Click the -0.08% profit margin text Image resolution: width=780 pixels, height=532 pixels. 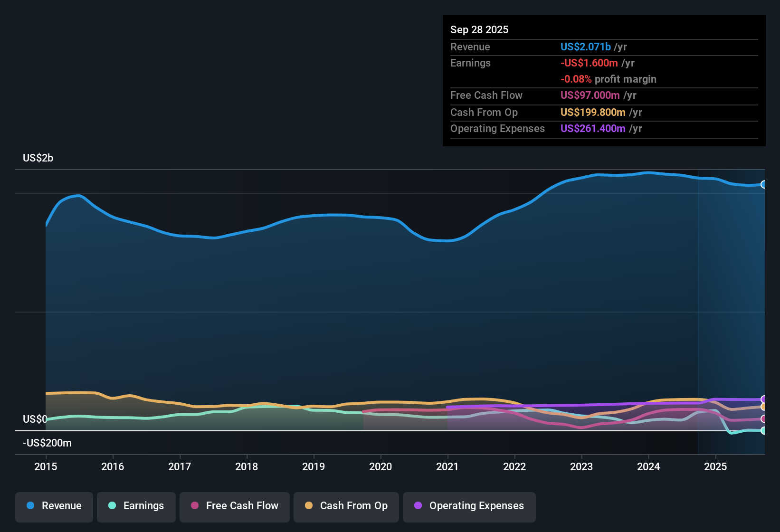609,79
